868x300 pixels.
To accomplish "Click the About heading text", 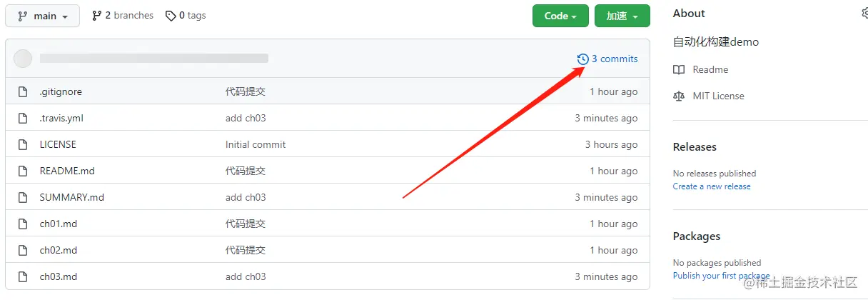I will point(689,13).
